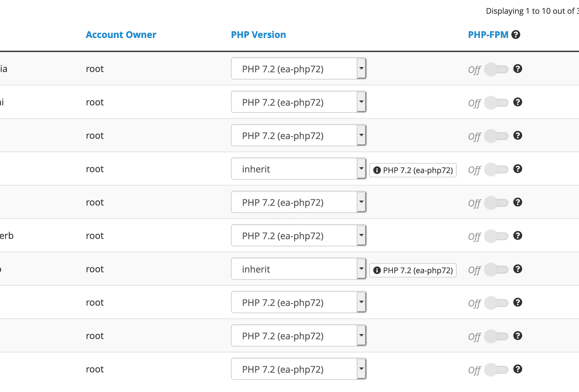The image size is (579, 392).
Task: Sort by PHP Version column
Action: coord(258,35)
